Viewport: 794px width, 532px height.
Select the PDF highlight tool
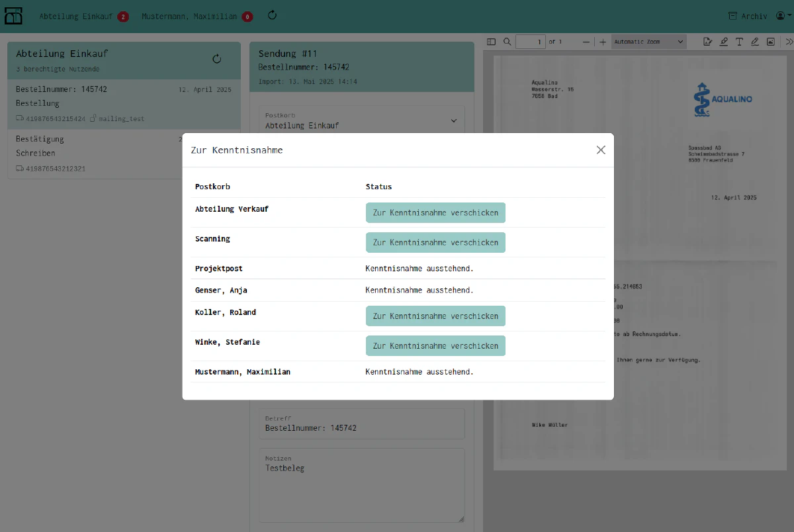pyautogui.click(x=724, y=42)
